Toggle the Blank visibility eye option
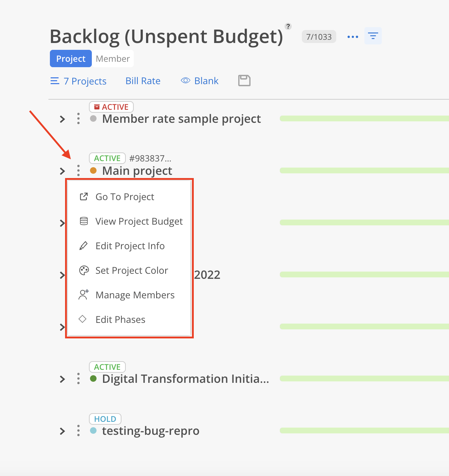This screenshot has height=476, width=449. click(200, 81)
